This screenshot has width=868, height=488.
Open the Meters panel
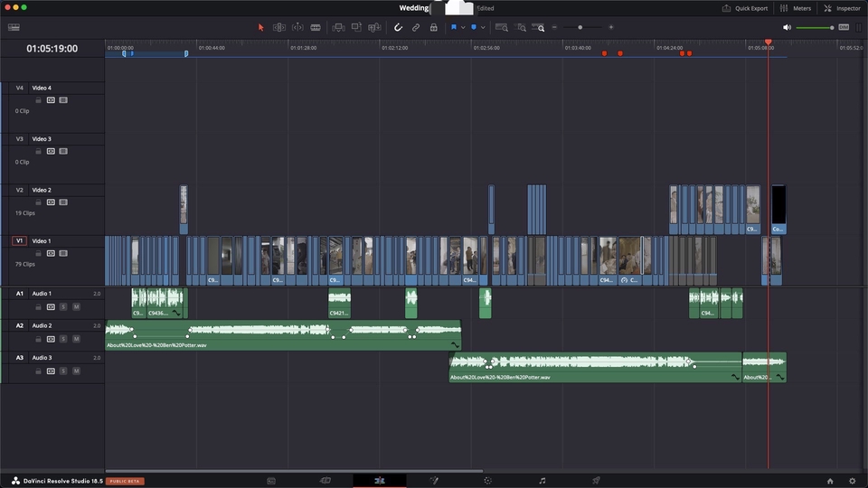(796, 8)
